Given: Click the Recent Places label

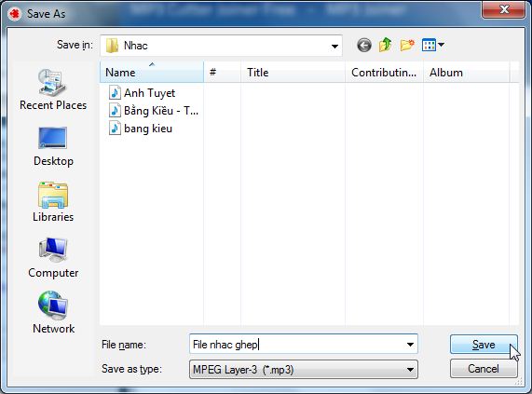Looking at the screenshot, I should click(53, 105).
